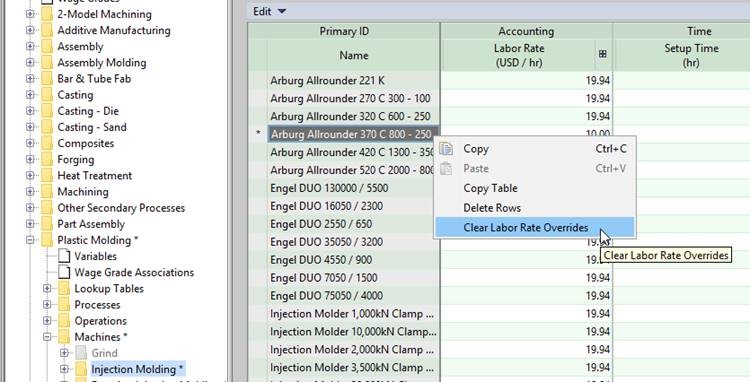
Task: Collapse the Plastic Molding node
Action: click(x=30, y=240)
